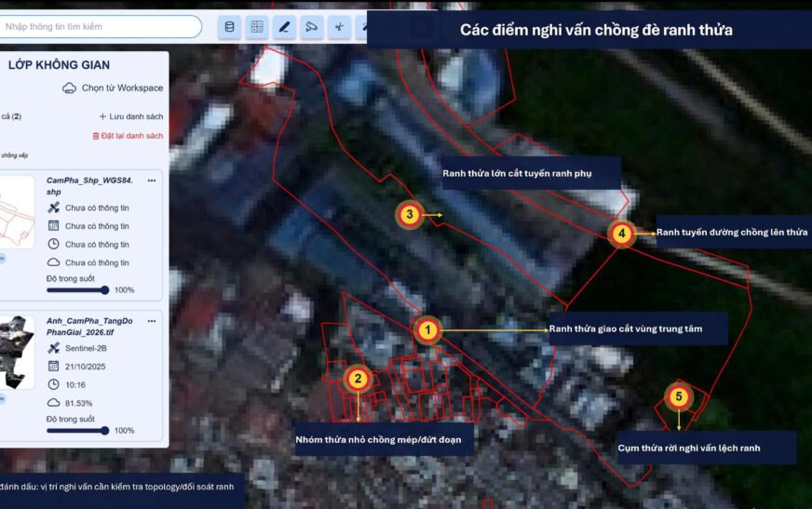
Task: Click the Anh_CamPha satellite image thumbnail
Action: point(17,353)
